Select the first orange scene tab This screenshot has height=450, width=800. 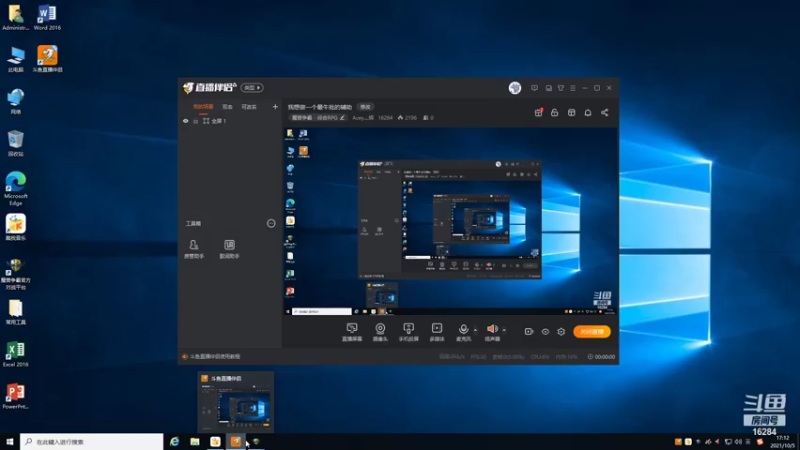point(203,107)
